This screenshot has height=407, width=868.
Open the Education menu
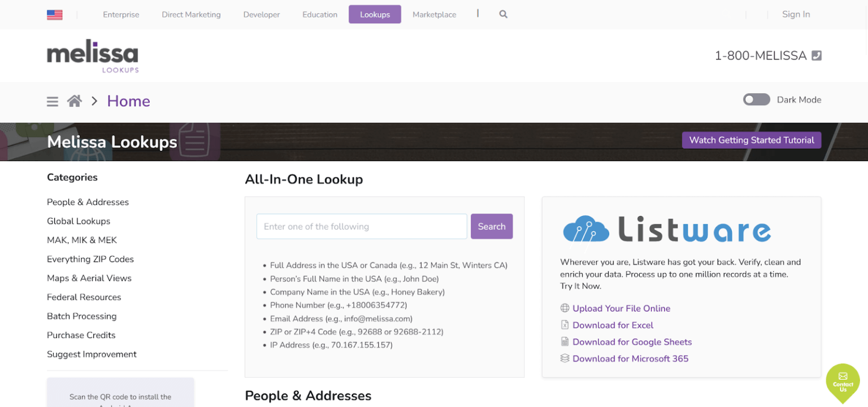click(x=320, y=15)
